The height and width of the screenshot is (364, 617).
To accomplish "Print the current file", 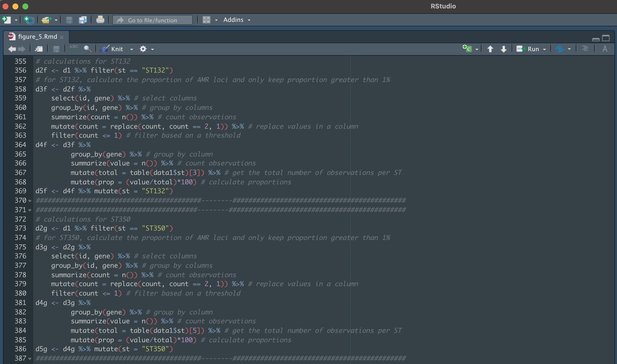I will coord(100,20).
